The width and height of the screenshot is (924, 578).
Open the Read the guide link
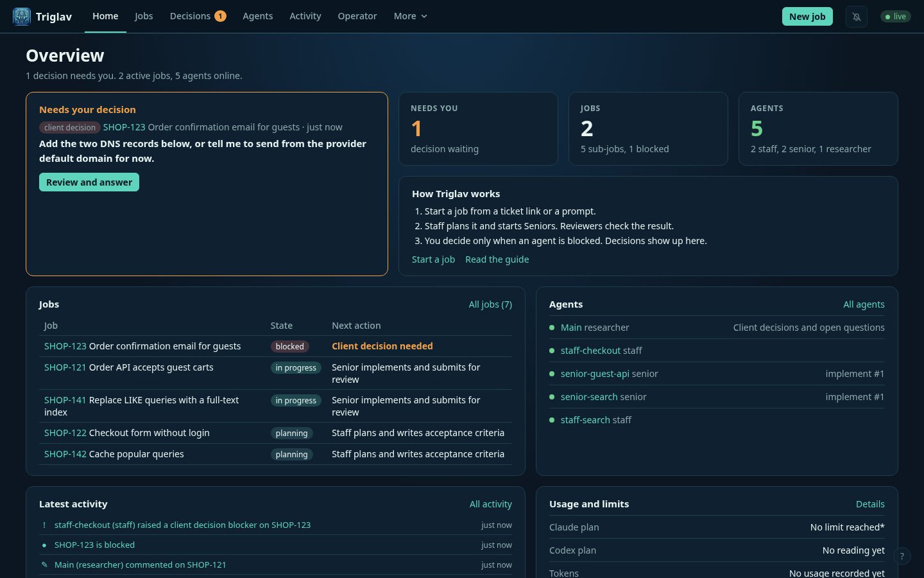point(497,259)
